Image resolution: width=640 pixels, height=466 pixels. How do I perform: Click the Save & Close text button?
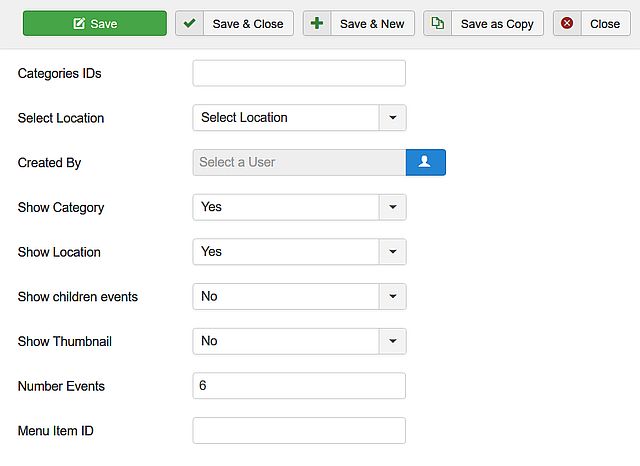(248, 24)
